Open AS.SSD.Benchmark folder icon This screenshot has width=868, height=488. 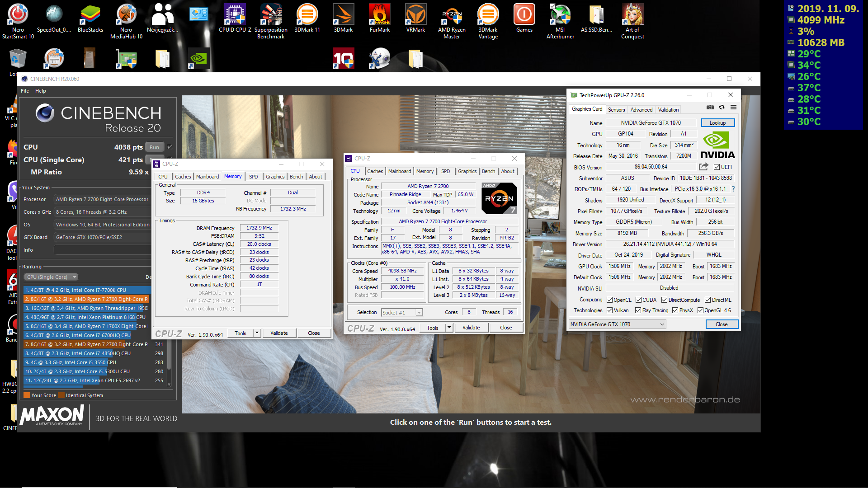(x=596, y=18)
